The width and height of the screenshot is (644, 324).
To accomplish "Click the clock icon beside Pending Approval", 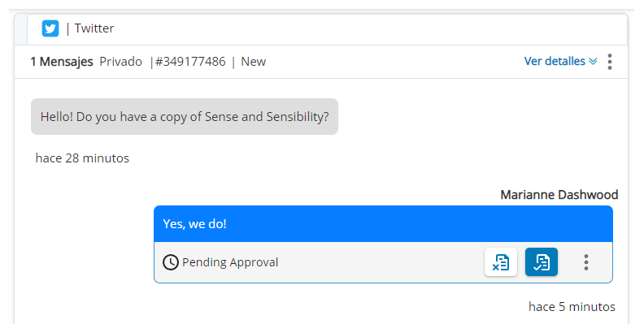I will pyautogui.click(x=171, y=262).
